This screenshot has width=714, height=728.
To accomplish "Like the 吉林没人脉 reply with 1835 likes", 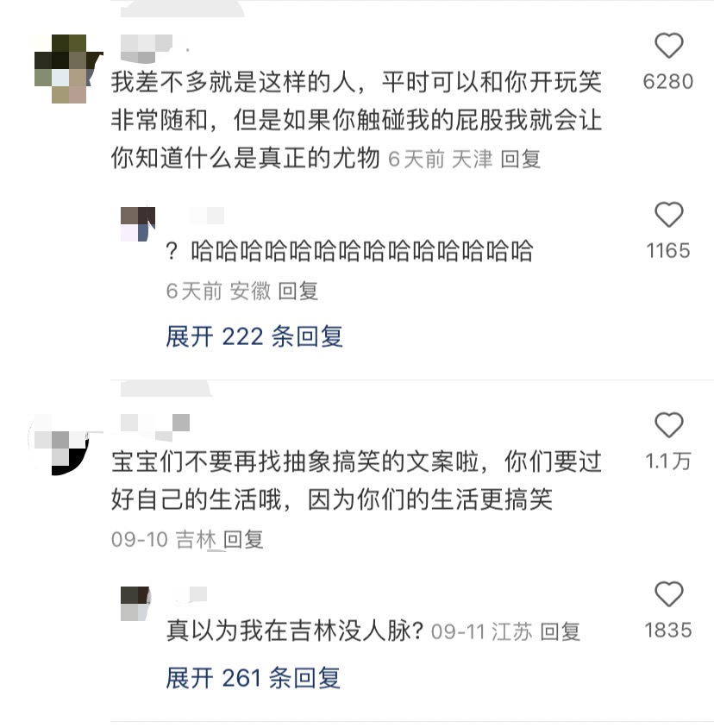I will click(x=668, y=593).
